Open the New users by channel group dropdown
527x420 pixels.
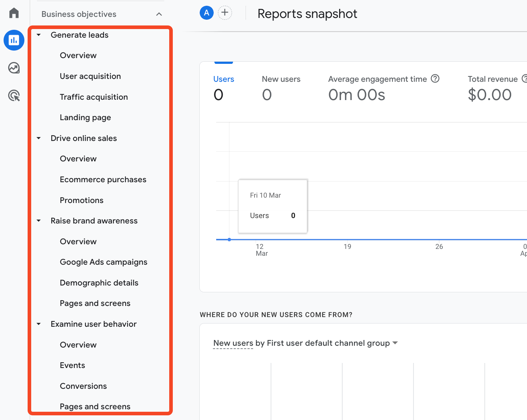395,343
